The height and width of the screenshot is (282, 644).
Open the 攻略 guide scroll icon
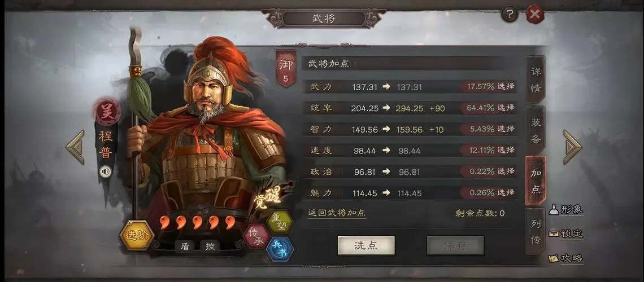tap(566, 258)
